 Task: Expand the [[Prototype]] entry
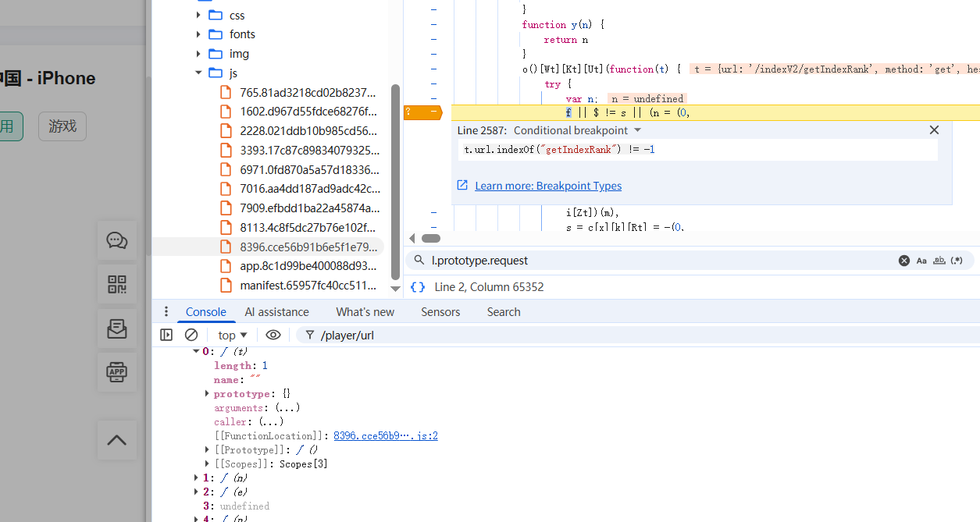[207, 450]
